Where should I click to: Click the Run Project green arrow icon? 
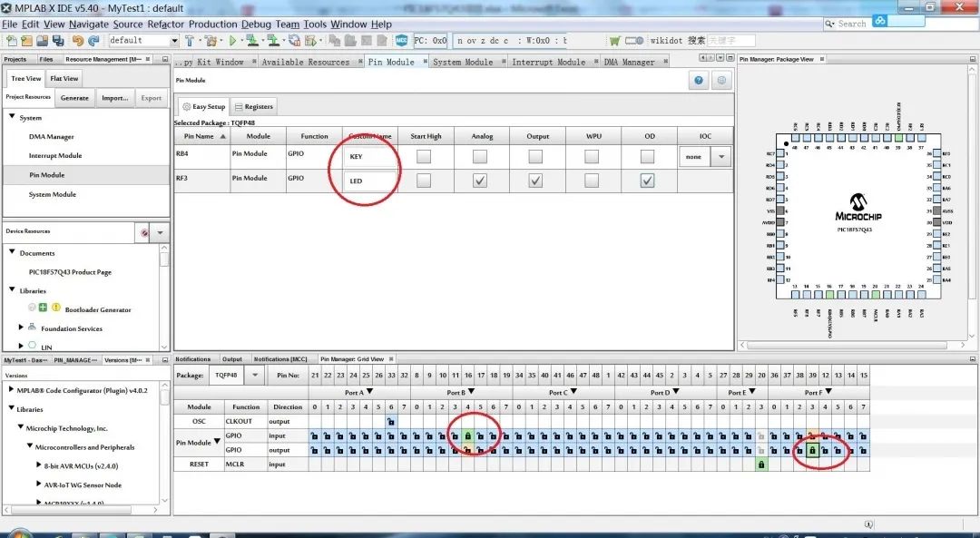(232, 40)
